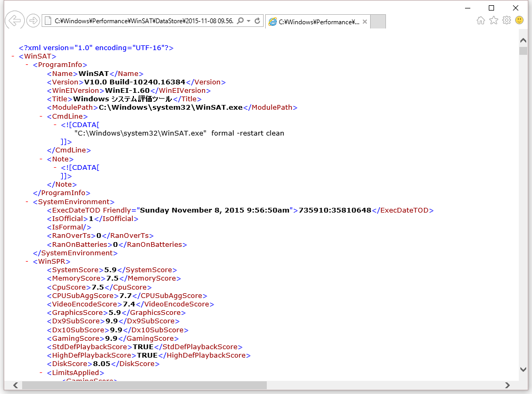Click the ModulePath value C:\Windows\system32\WinSAT.exe

tap(171, 108)
